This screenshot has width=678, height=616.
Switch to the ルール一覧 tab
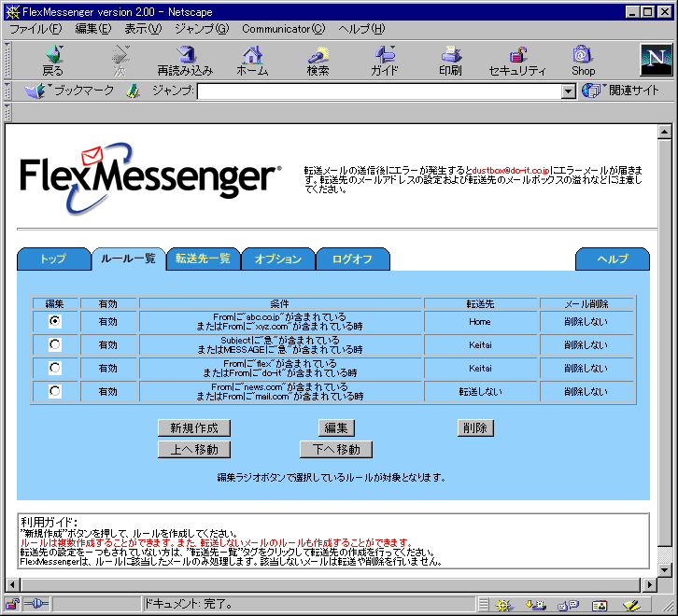point(129,259)
